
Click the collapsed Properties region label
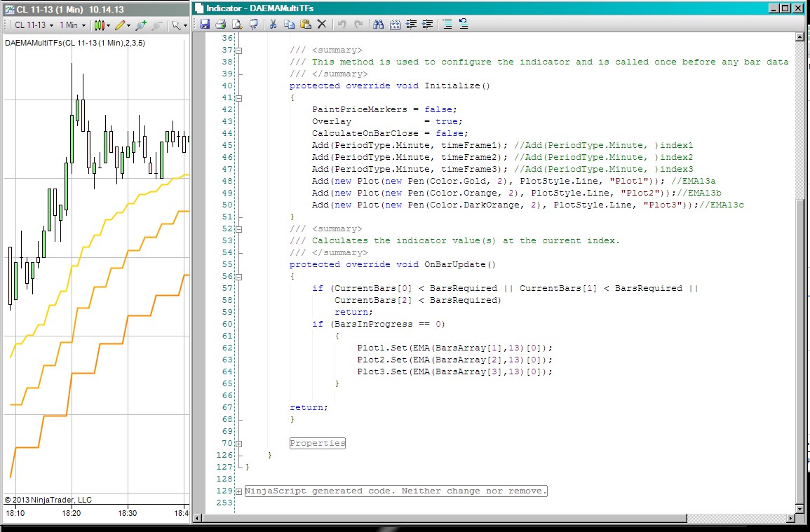318,443
